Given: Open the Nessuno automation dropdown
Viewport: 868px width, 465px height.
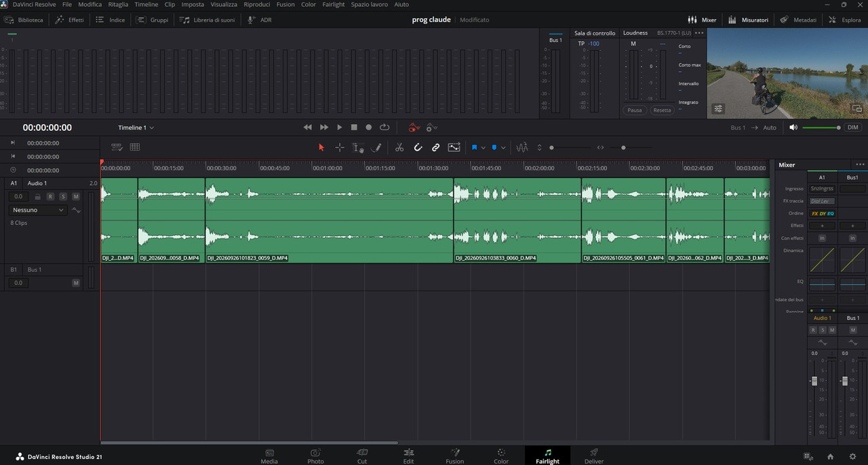Looking at the screenshot, I should (39, 210).
